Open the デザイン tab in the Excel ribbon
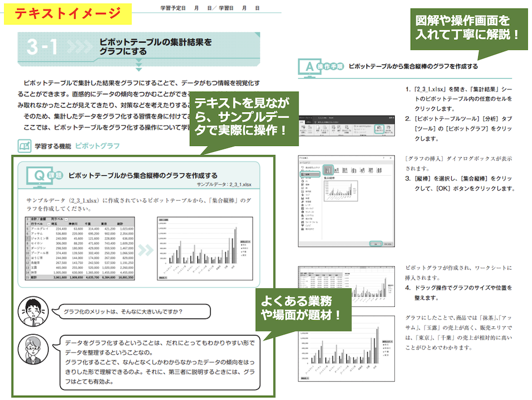 coord(309,121)
